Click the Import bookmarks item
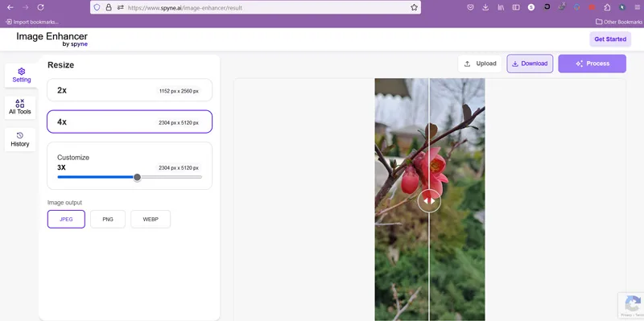This screenshot has height=321, width=644. pyautogui.click(x=32, y=22)
